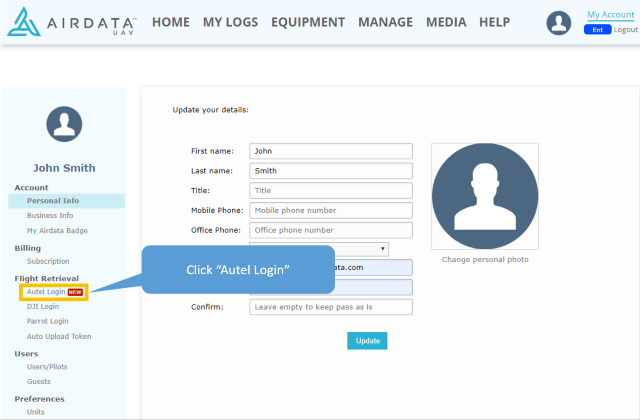Click the Update button
The height and width of the screenshot is (420, 640).
click(x=367, y=341)
